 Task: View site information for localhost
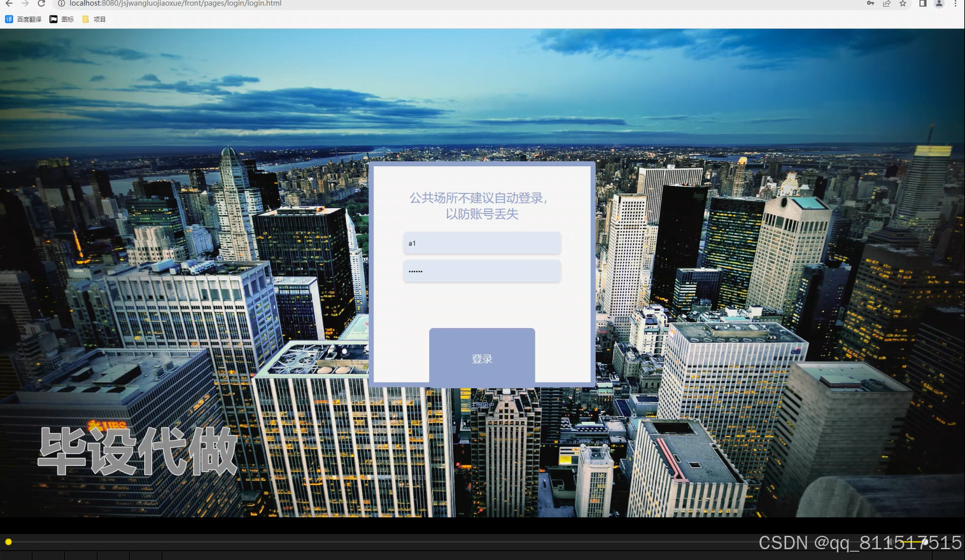(x=62, y=4)
